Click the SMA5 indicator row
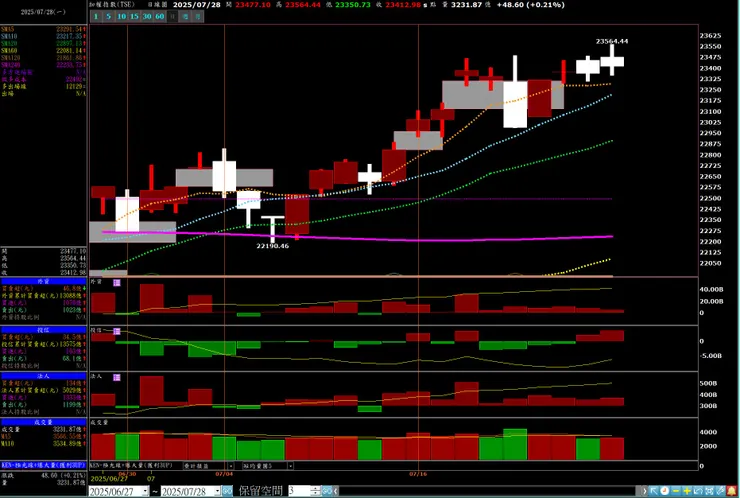The width and height of the screenshot is (740, 498). pyautogui.click(x=43, y=29)
